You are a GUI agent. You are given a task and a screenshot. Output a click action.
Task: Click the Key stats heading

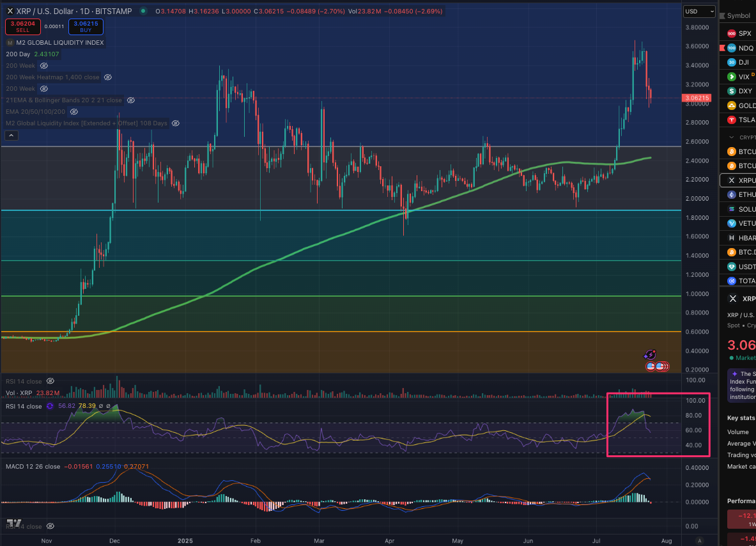741,418
